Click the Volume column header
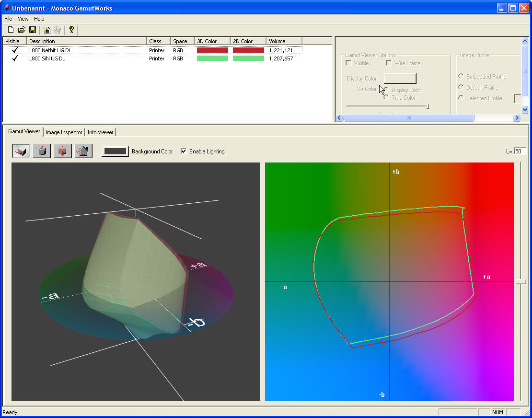532x418 pixels. [284, 41]
